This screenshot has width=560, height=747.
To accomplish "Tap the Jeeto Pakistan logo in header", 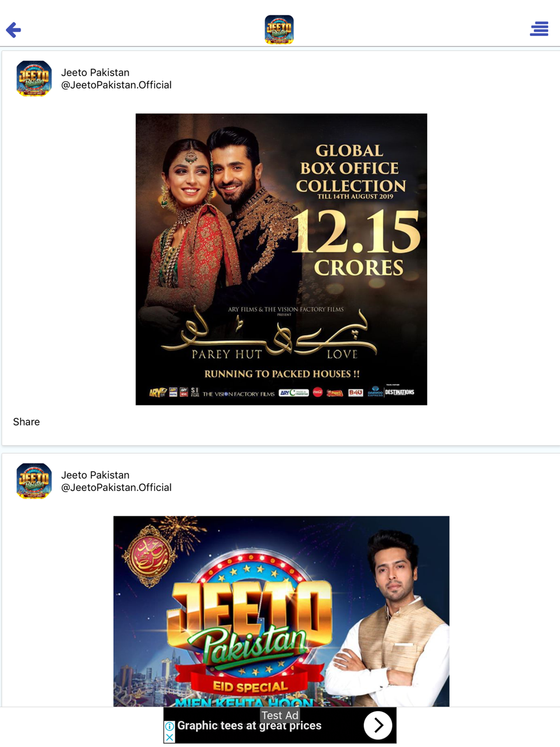I will (x=279, y=30).
